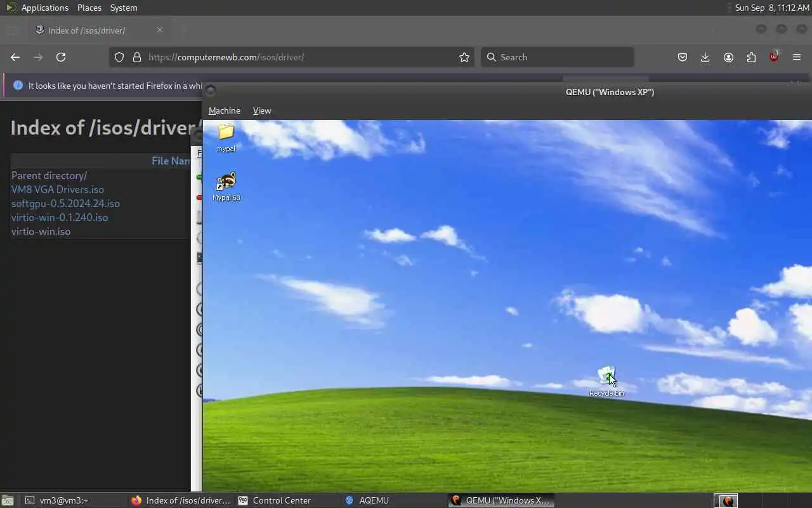Screen dimensions: 812x508
Task: Click the show desktop button in taskbar
Action: tap(8, 500)
